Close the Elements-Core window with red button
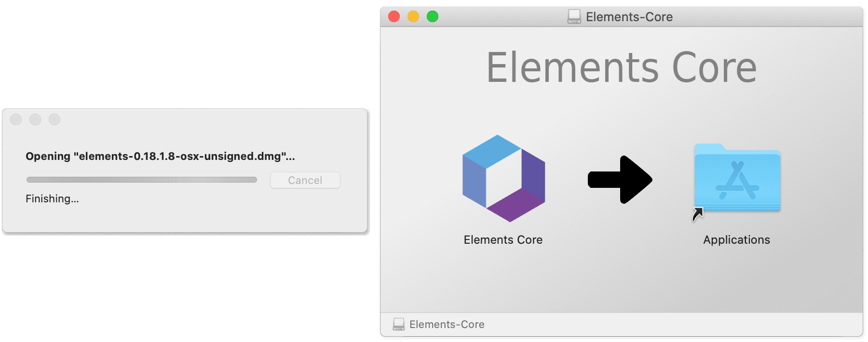 pos(394,16)
